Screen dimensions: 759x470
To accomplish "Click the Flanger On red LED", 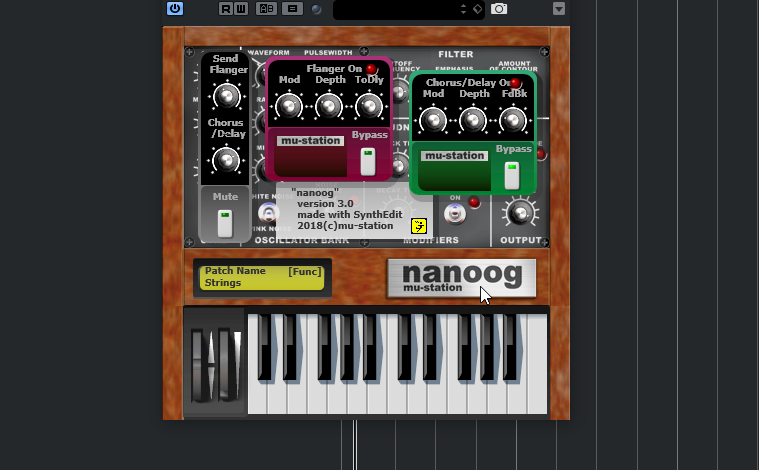I will [x=371, y=69].
